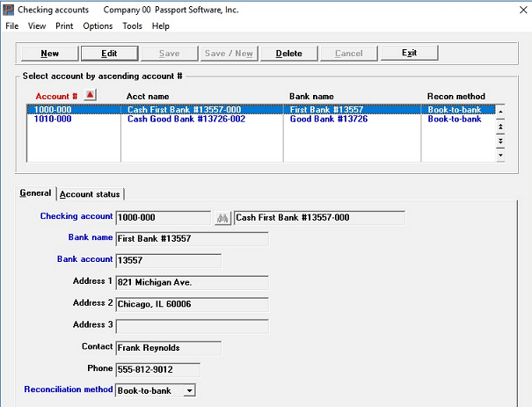The width and height of the screenshot is (532, 407).
Task: Click list scroll-up arrow
Action: pyautogui.click(x=500, y=112)
